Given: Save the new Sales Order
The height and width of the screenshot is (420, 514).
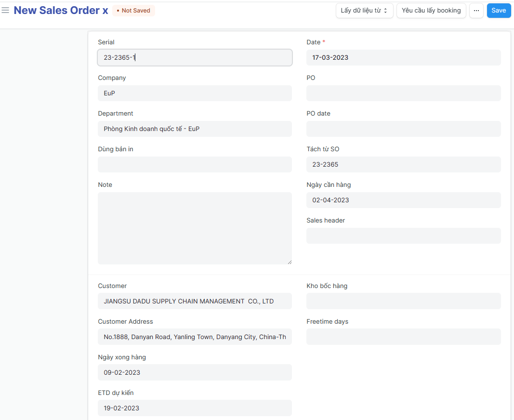Looking at the screenshot, I should point(499,10).
